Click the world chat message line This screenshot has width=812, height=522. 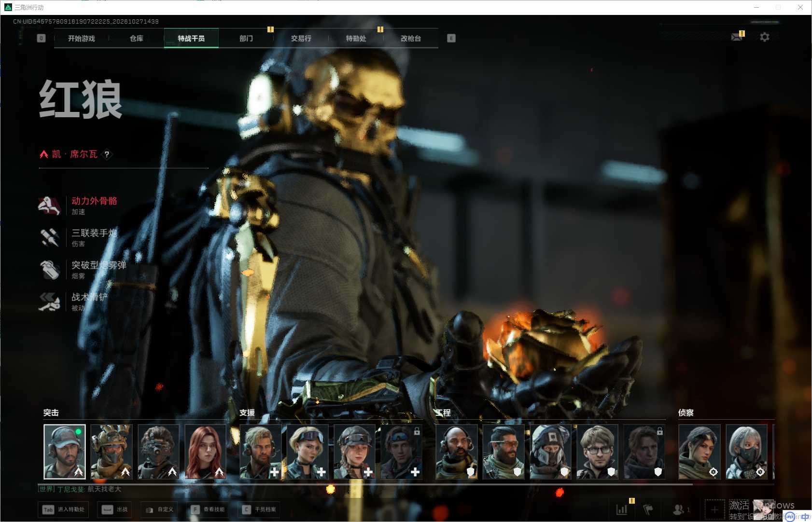pyautogui.click(x=80, y=489)
